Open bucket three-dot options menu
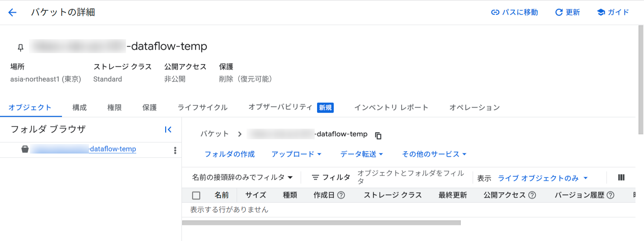Screen dimensions: 644x241 click(x=175, y=150)
